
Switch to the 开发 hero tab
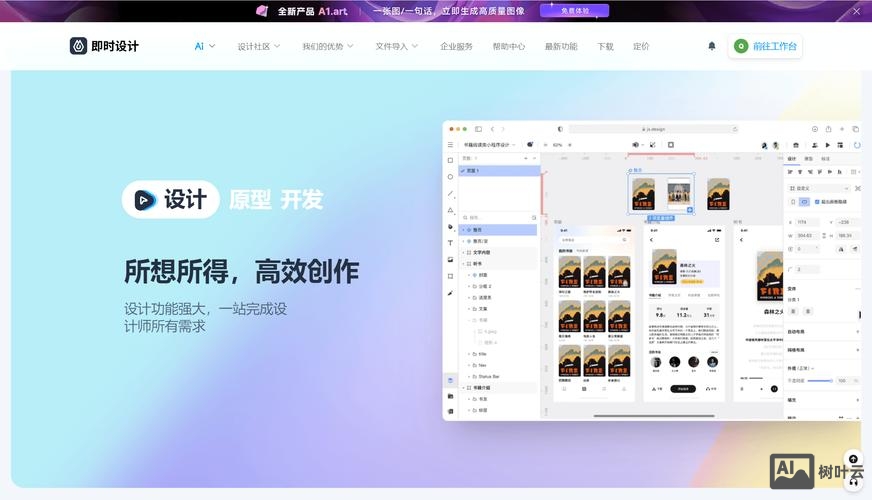(x=301, y=199)
